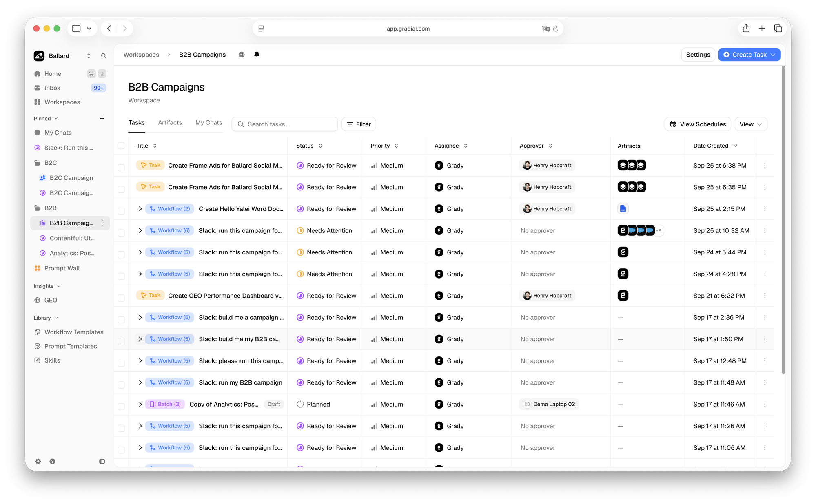
Task: Reload the page in address bar
Action: point(556,29)
